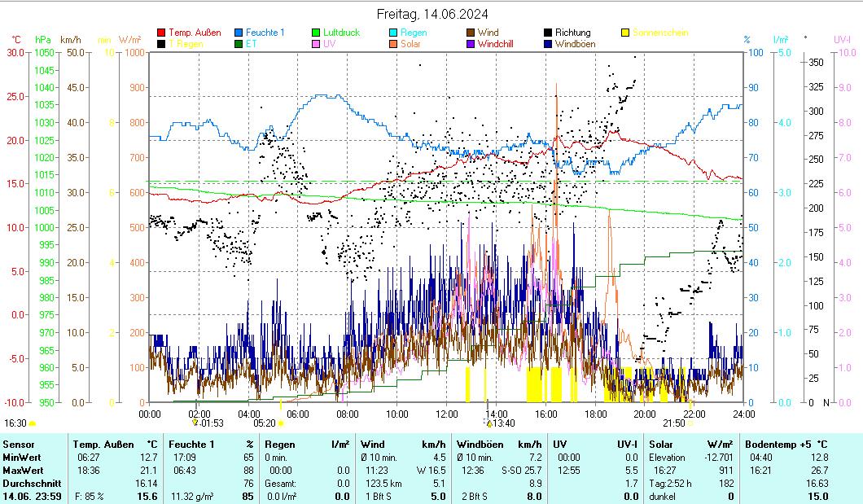
Task: Click the 05:20 marker below the time axis
Action: pos(265,423)
